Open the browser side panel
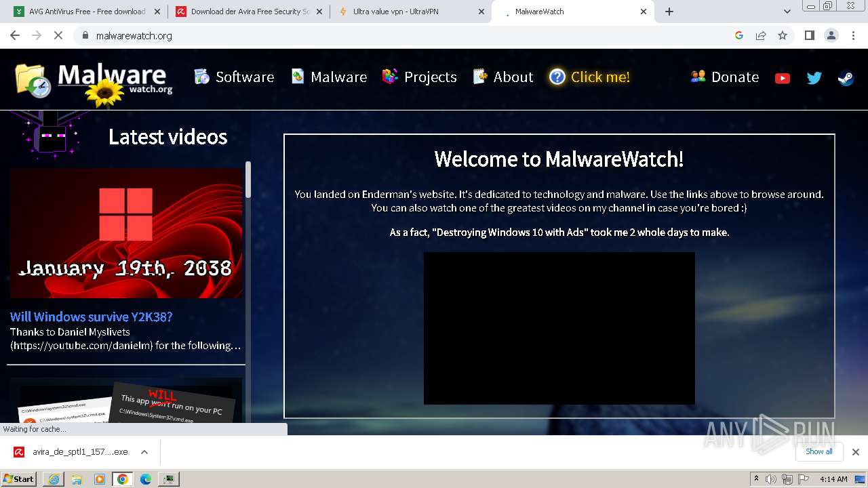Screen dimensions: 868x488 coord(809,35)
